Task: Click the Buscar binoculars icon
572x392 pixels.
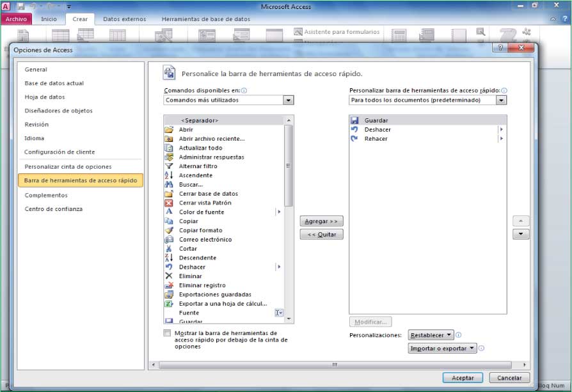Action: pos(168,185)
